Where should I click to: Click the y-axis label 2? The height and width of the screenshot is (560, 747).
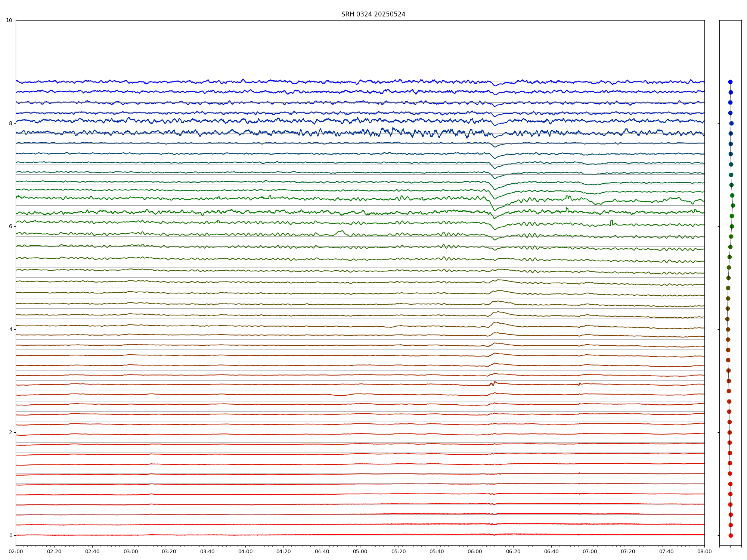(x=10, y=432)
